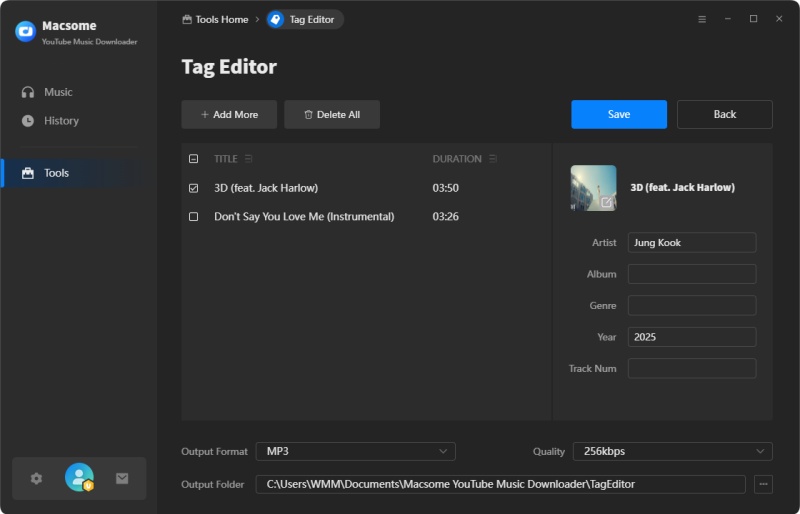Image resolution: width=800 pixels, height=514 pixels.
Task: Click the clock History icon
Action: 28,120
